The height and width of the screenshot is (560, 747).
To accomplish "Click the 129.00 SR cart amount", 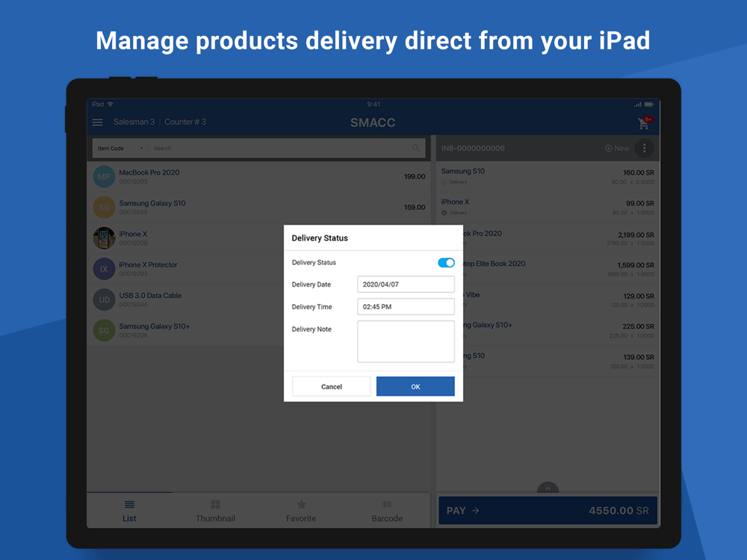I will point(639,296).
